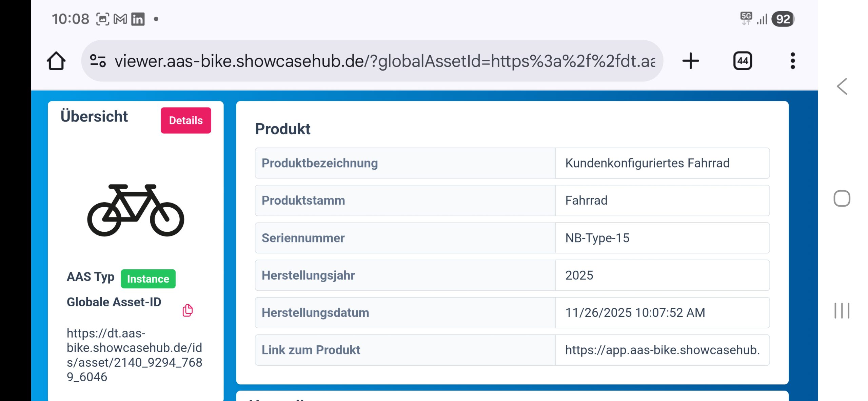The width and height of the screenshot is (868, 401).
Task: Click the LinkedIn notification icon in status bar
Action: point(138,19)
